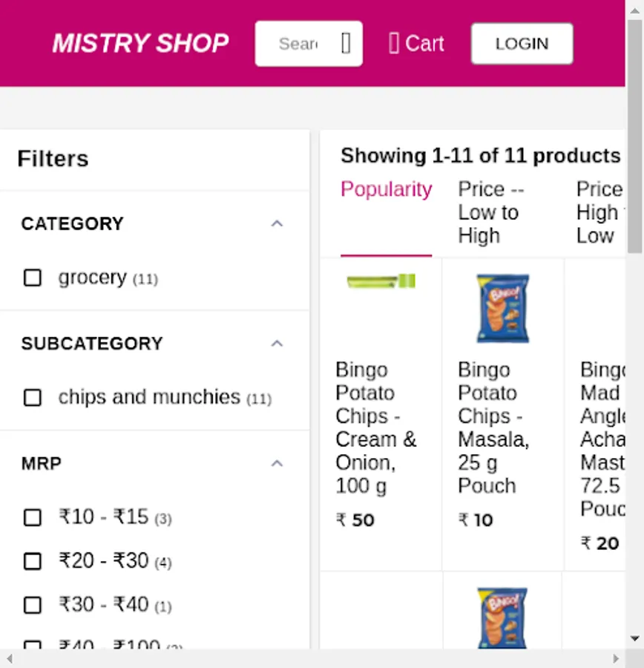Image resolution: width=644 pixels, height=668 pixels.
Task: Open the Cart icon
Action: 394,44
